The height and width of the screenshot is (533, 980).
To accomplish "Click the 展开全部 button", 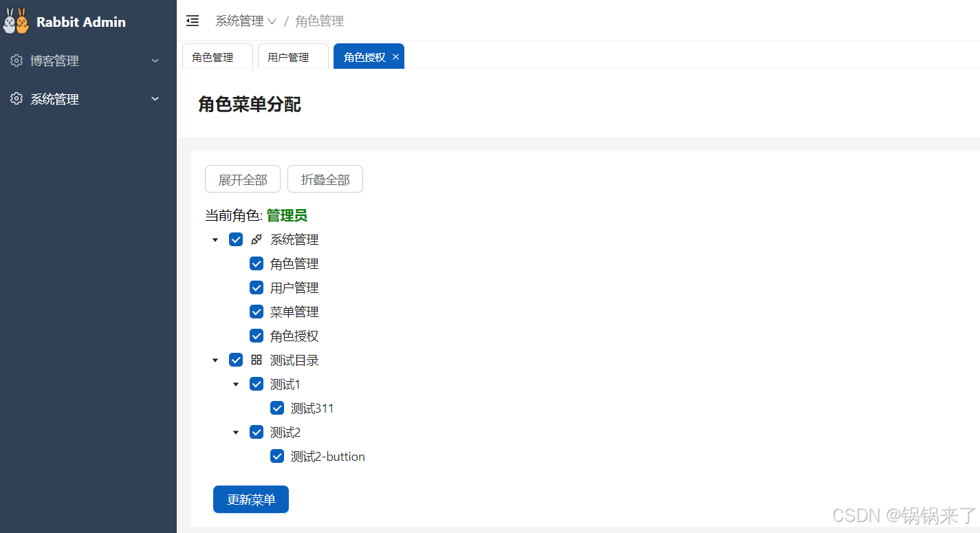I will click(242, 179).
